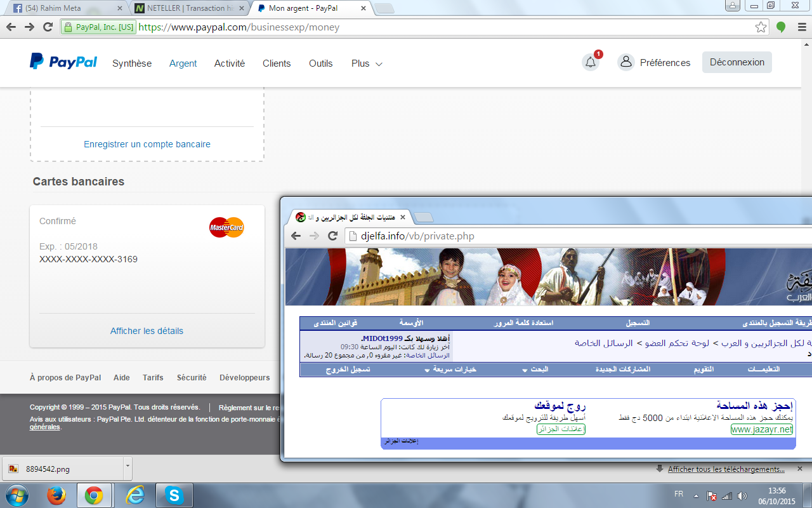Image resolution: width=812 pixels, height=508 pixels.
Task: Click the MasterCard logo on the card
Action: [x=226, y=227]
